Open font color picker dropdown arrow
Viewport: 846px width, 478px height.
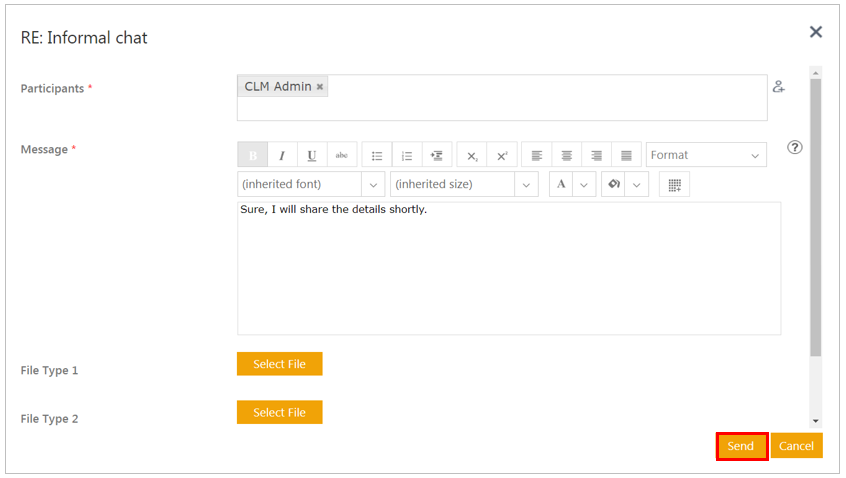tap(584, 185)
